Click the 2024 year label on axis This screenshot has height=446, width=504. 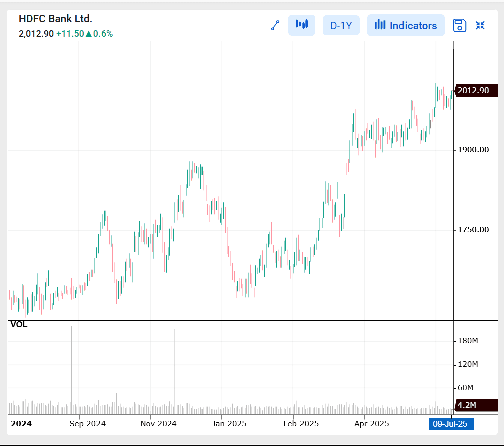(x=21, y=424)
